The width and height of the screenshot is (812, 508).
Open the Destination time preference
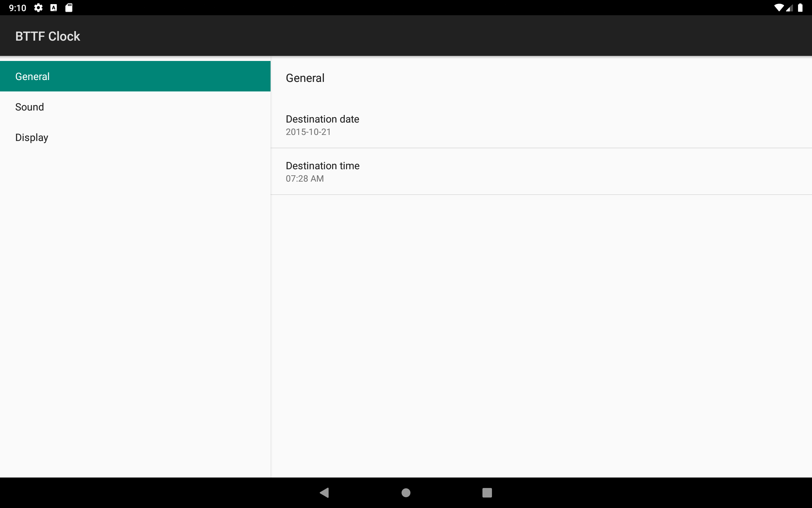pos(541,172)
